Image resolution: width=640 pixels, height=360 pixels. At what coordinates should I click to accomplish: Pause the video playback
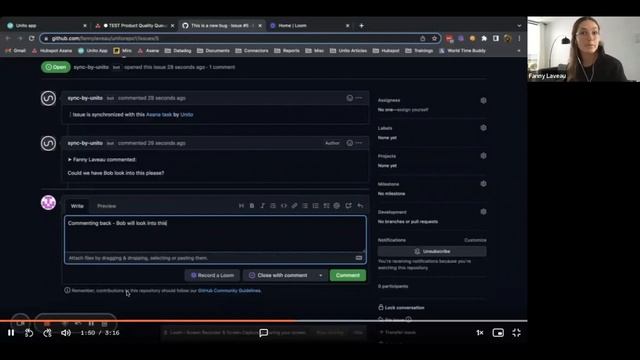[11, 333]
